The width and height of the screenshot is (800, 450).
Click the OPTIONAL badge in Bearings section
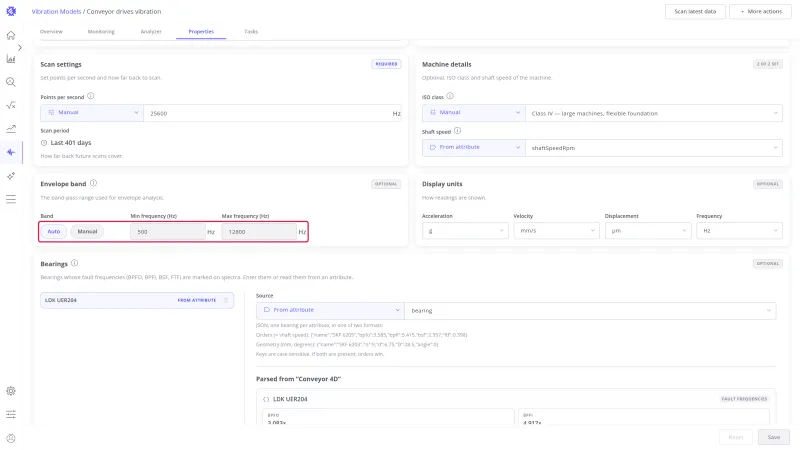[x=767, y=263]
